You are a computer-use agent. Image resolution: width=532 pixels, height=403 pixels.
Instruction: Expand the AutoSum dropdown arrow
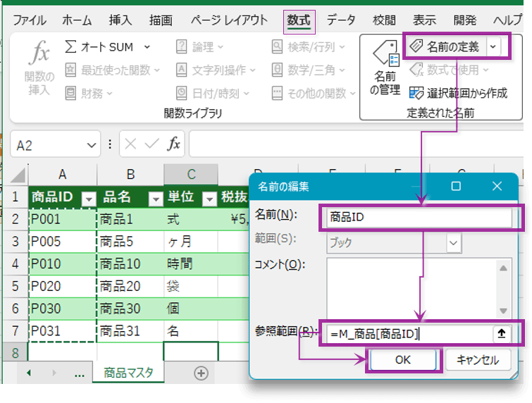147,46
